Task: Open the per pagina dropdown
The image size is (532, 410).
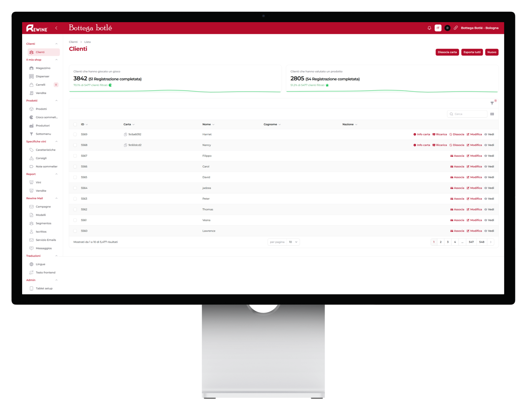Action: [x=293, y=242]
